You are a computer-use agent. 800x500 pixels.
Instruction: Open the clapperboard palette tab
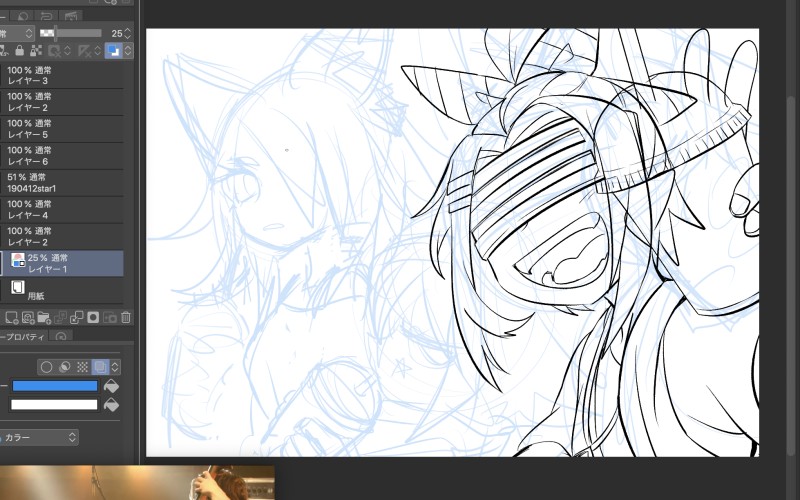(70, 16)
